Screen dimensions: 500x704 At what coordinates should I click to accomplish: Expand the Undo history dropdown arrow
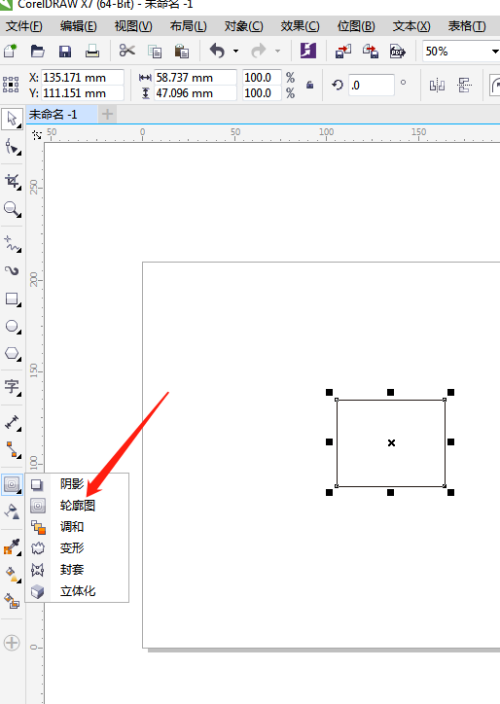[236, 51]
